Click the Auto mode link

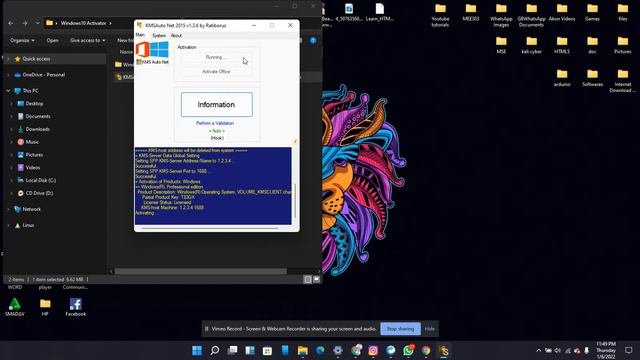(217, 131)
